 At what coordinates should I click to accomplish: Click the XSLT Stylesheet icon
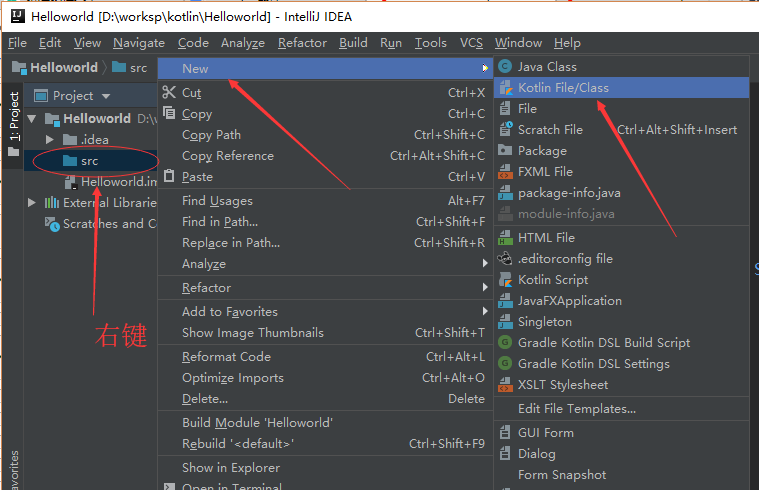(505, 384)
